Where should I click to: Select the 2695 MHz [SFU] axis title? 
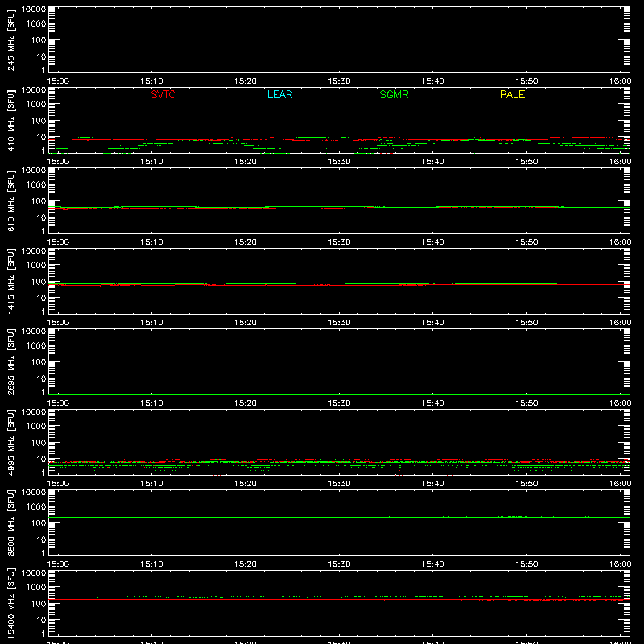tap(10, 361)
